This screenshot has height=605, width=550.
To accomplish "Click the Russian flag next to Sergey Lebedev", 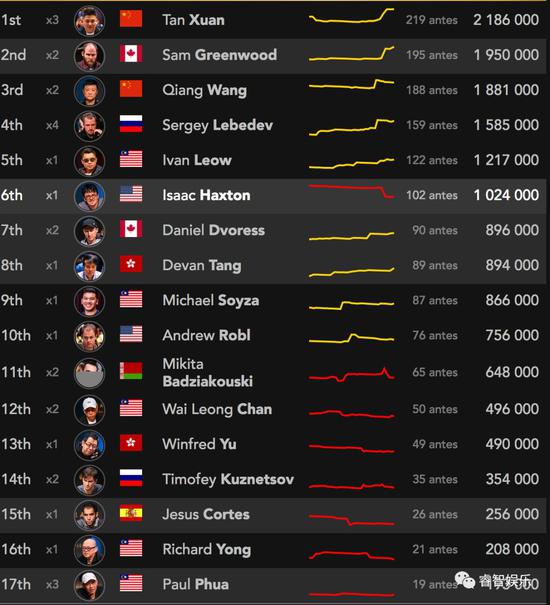I will pyautogui.click(x=131, y=123).
